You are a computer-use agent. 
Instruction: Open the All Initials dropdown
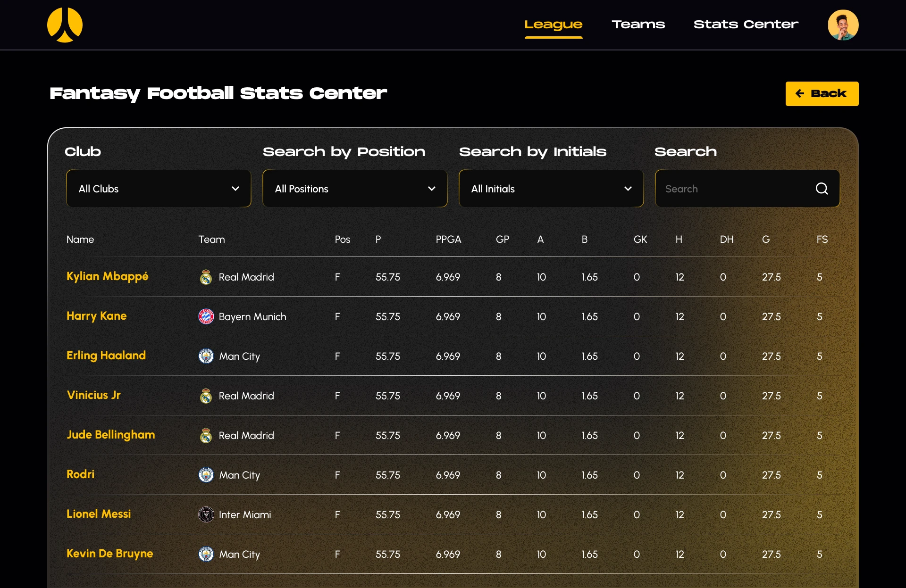point(551,188)
